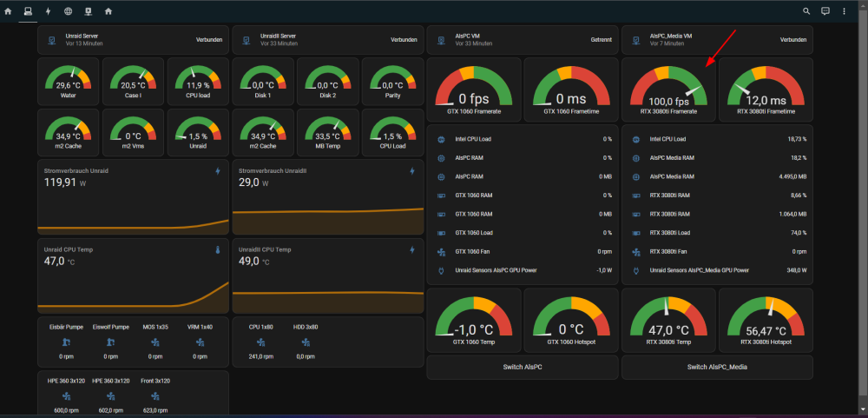Open the assistant chat icon
868x418 pixels.
coord(825,11)
